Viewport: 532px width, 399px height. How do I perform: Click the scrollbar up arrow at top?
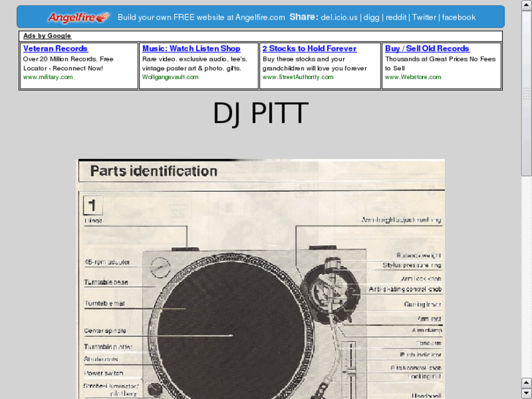coord(526,5)
